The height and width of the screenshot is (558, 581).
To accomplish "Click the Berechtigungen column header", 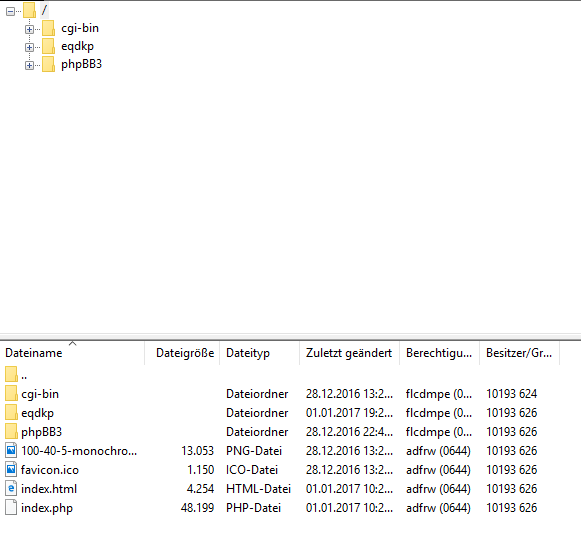I will click(439, 353).
